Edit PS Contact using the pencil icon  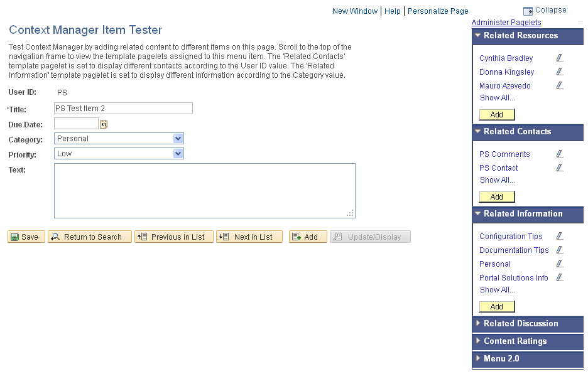[x=559, y=168]
